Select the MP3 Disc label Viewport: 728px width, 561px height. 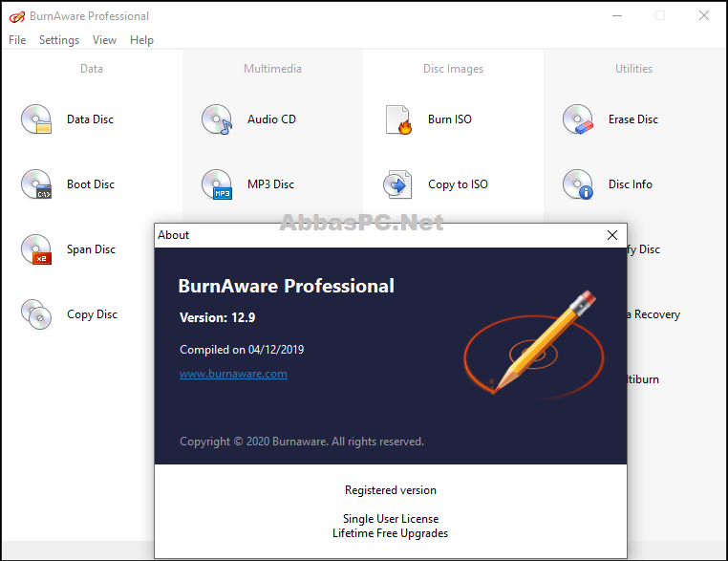click(x=270, y=184)
